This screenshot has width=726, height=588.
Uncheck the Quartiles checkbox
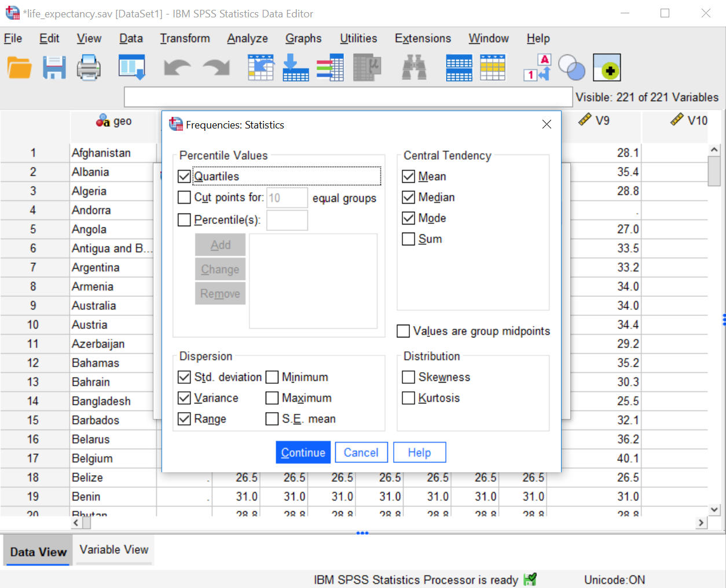(x=184, y=177)
